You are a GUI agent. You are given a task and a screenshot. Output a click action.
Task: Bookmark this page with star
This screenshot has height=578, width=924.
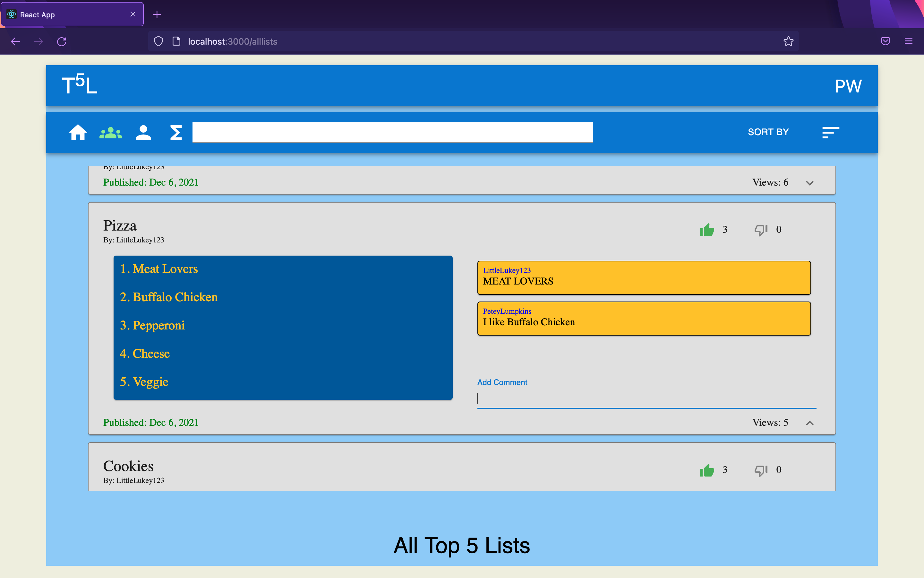(x=789, y=41)
